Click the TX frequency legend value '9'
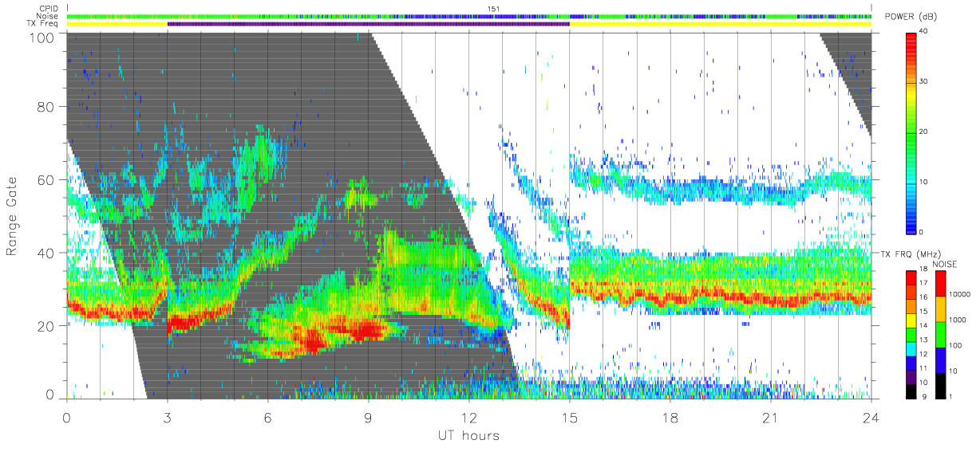This screenshot has width=980, height=452. pyautogui.click(x=924, y=396)
